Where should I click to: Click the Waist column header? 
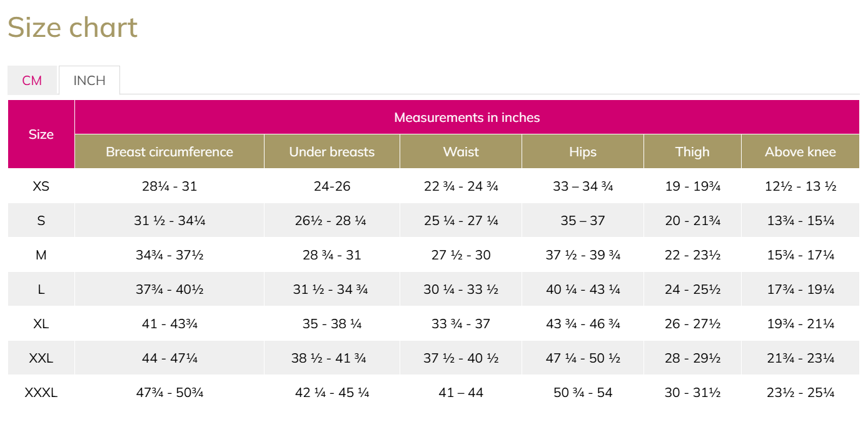point(461,152)
